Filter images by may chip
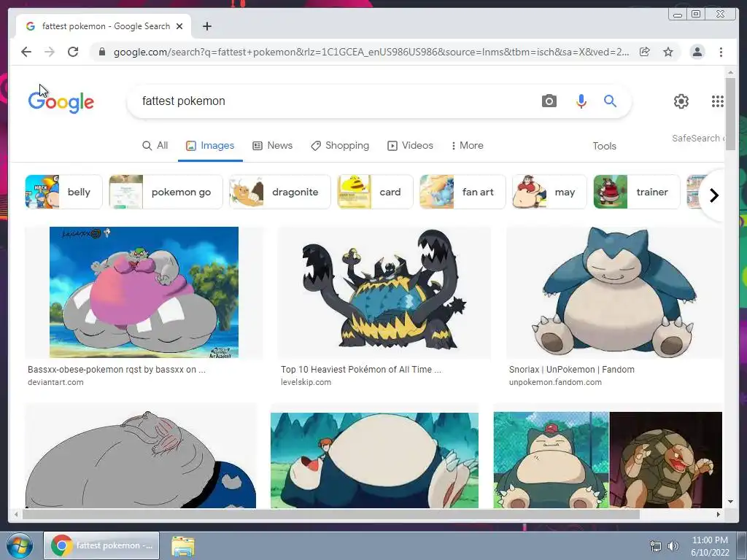The image size is (747, 560). tap(549, 192)
